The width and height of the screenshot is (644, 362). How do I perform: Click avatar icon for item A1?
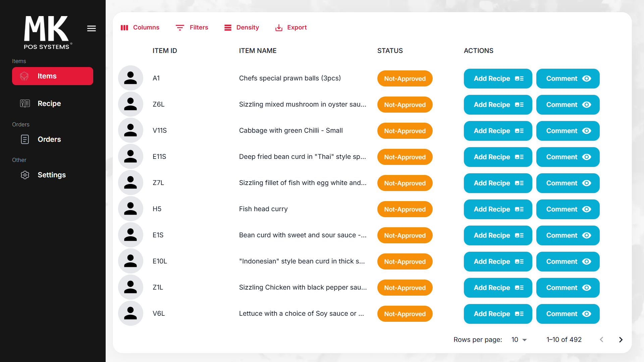click(x=130, y=78)
